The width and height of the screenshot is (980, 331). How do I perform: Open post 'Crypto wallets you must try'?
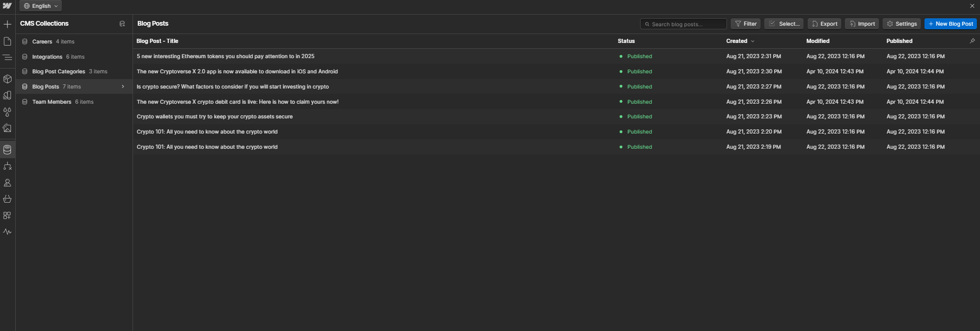click(x=214, y=116)
